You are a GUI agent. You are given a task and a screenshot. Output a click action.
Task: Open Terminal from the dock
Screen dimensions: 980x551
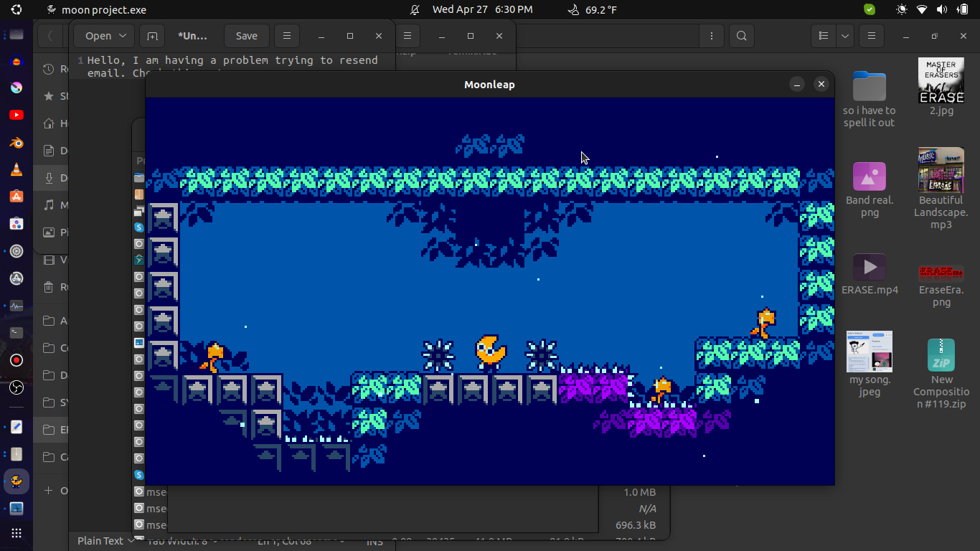(17, 333)
